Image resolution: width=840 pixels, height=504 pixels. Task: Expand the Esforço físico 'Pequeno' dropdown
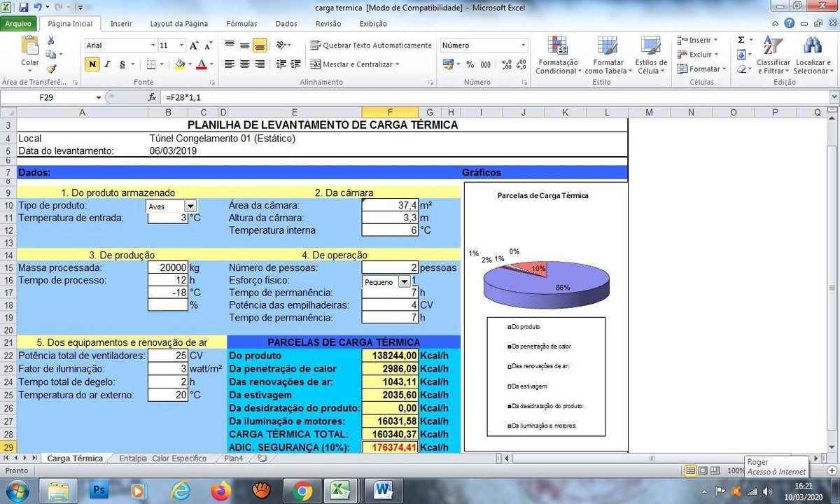pos(404,281)
